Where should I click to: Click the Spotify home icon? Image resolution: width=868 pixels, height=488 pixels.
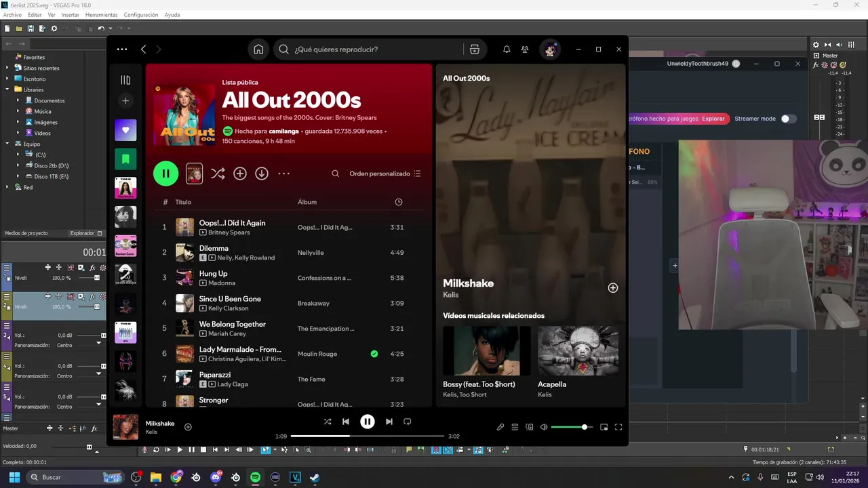coord(258,49)
